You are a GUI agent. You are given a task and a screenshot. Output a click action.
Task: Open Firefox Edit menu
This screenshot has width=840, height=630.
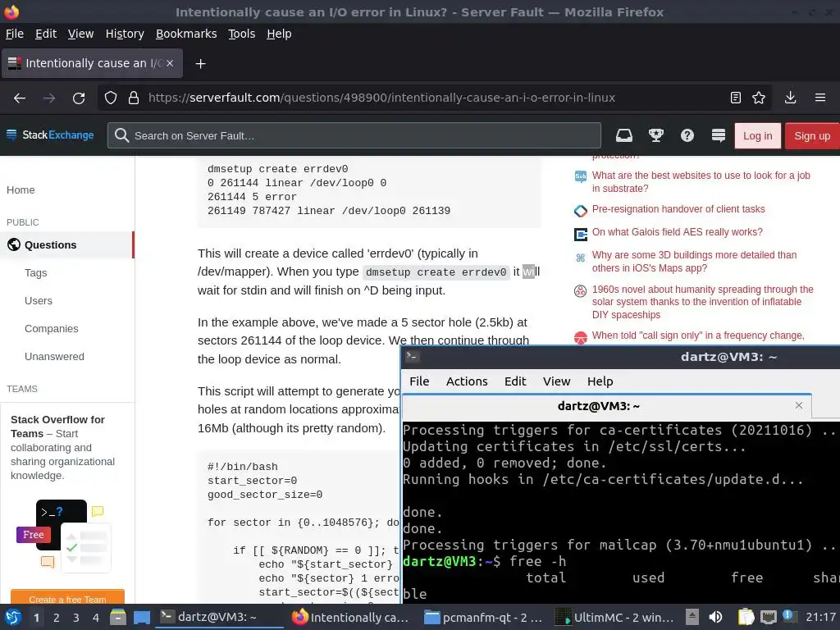point(46,34)
